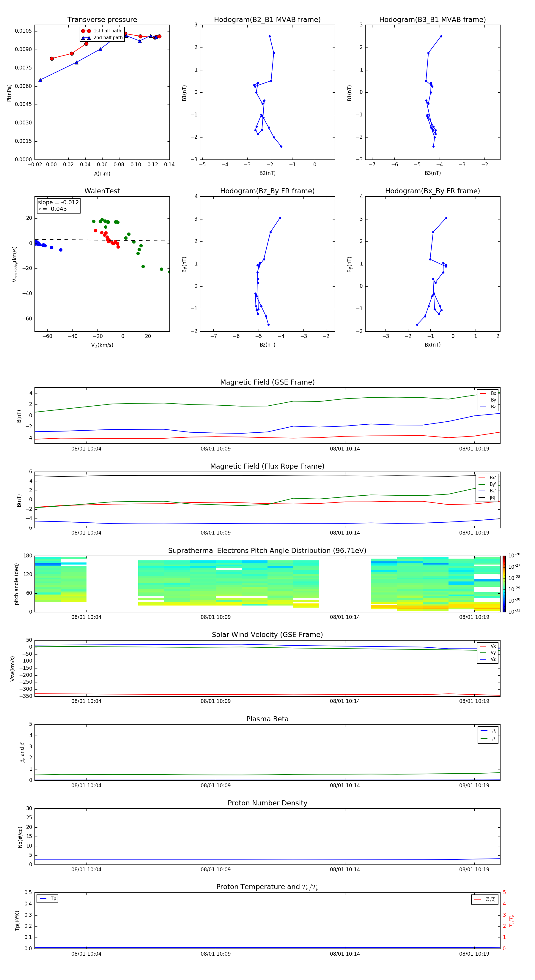
Task: Click the 'Pt(nPa)' y-axis label
Action: point(9,92)
